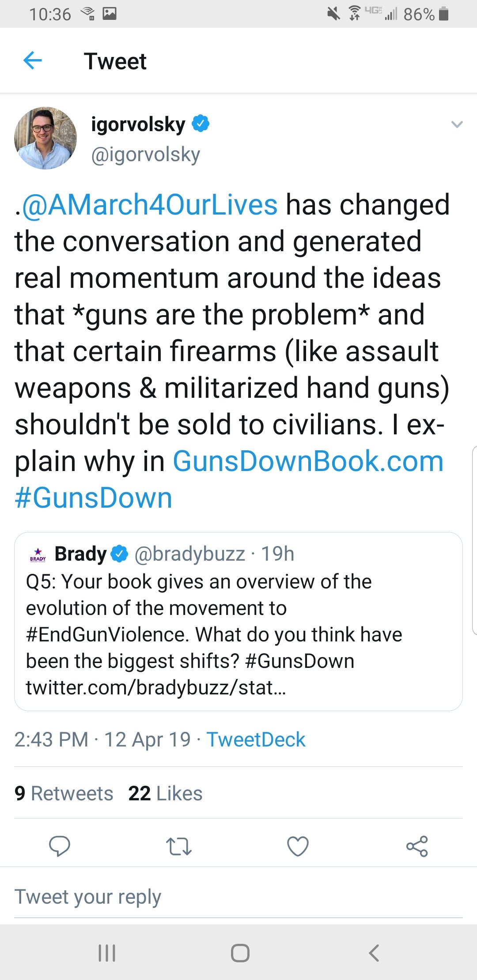This screenshot has height=980, width=477.
Task: Open the @AMarch4OurLives mention
Action: (x=150, y=205)
